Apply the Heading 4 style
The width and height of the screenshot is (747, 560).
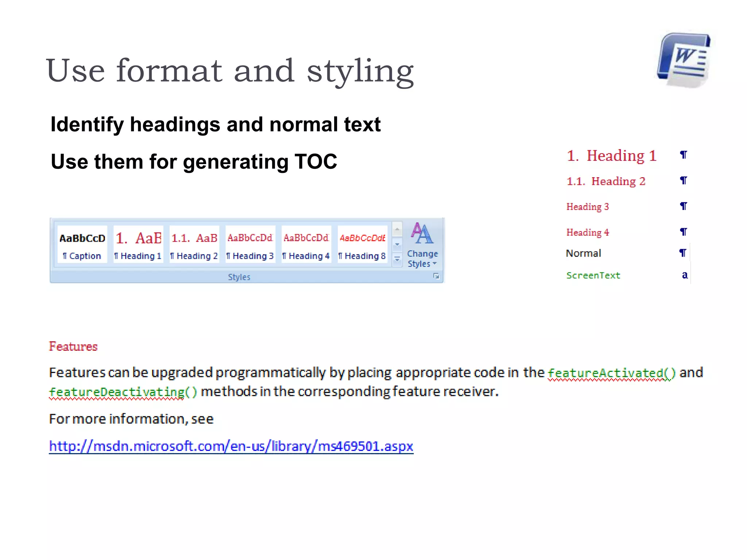click(306, 245)
